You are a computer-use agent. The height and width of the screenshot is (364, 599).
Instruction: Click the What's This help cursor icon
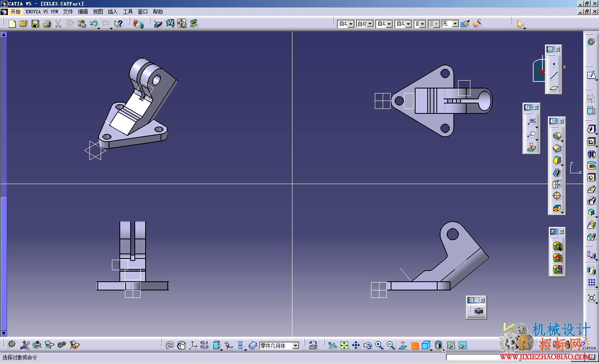(x=119, y=24)
